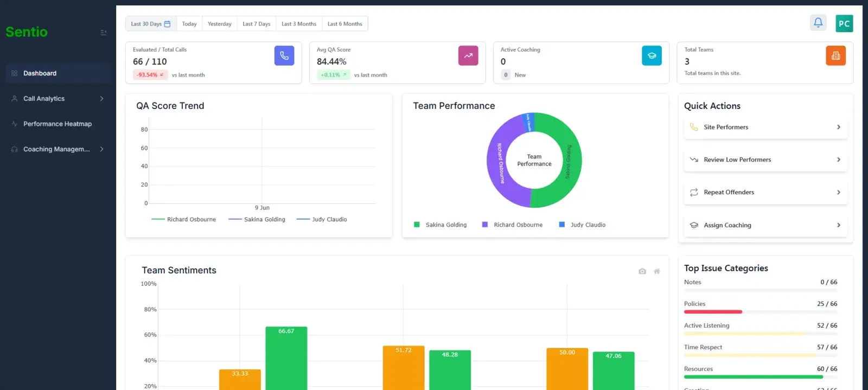This screenshot has height=390, width=868.
Task: Select the Today date filter
Action: point(189,24)
